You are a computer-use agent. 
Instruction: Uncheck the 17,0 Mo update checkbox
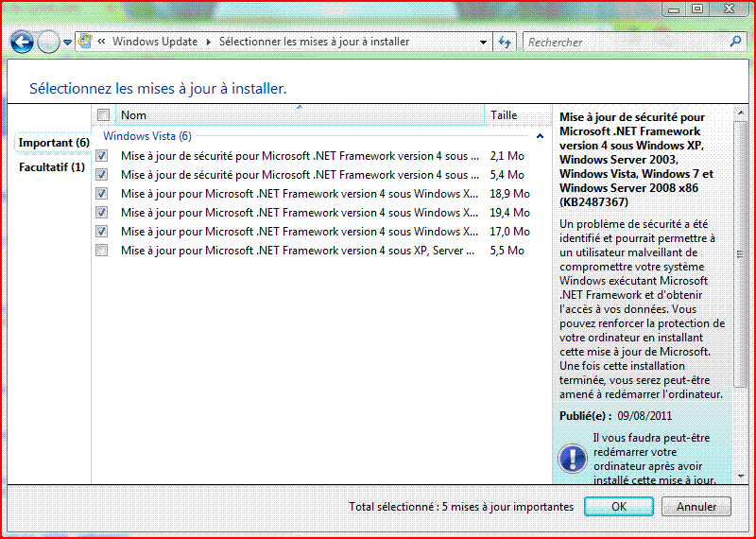(x=102, y=231)
